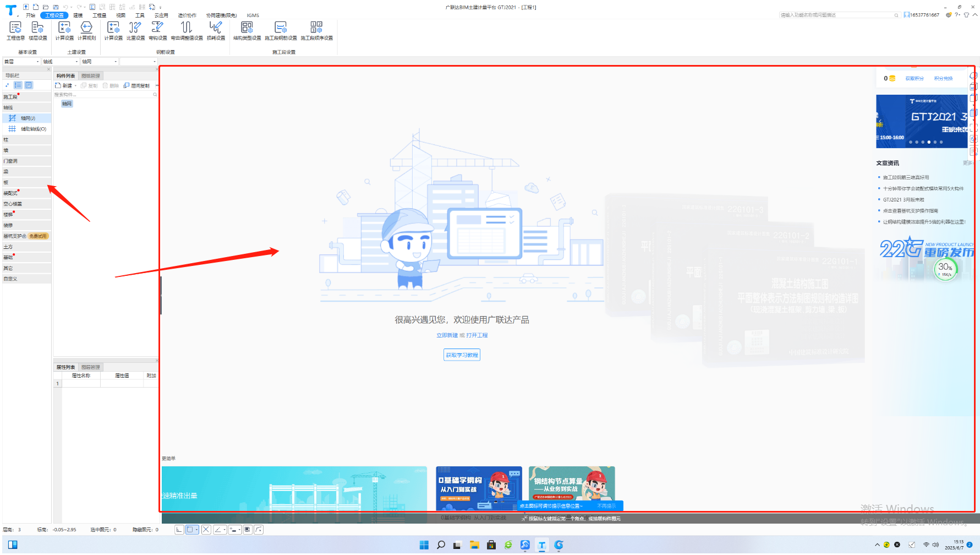Viewport: 980px width, 555px height.
Task: Click the undo arrow in quick access toolbar
Action: coord(65,7)
